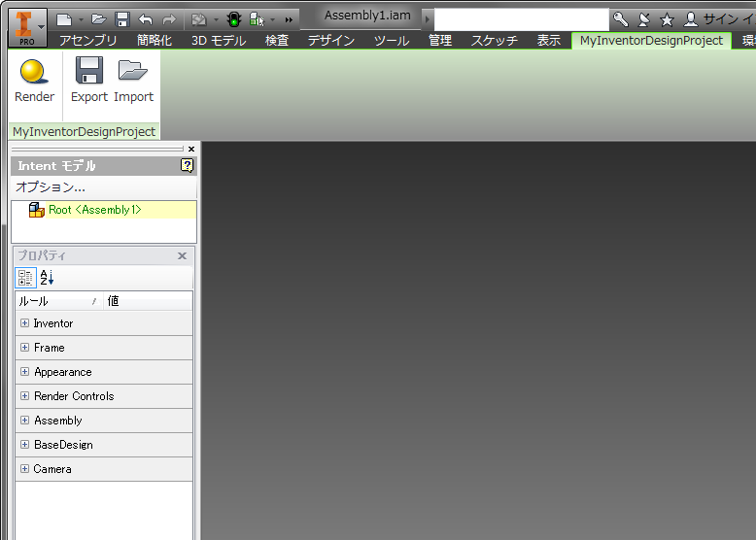The width and height of the screenshot is (756, 540).
Task: Click the key search icon
Action: click(x=621, y=19)
